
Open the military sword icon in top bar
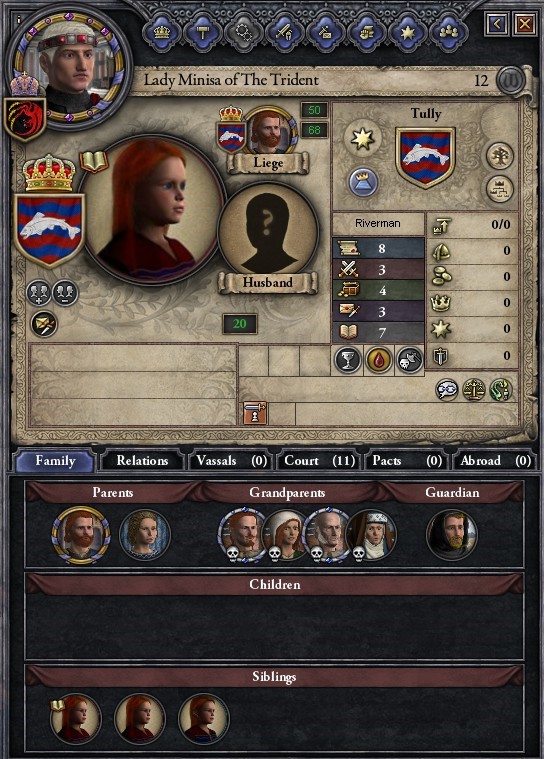coord(285,32)
